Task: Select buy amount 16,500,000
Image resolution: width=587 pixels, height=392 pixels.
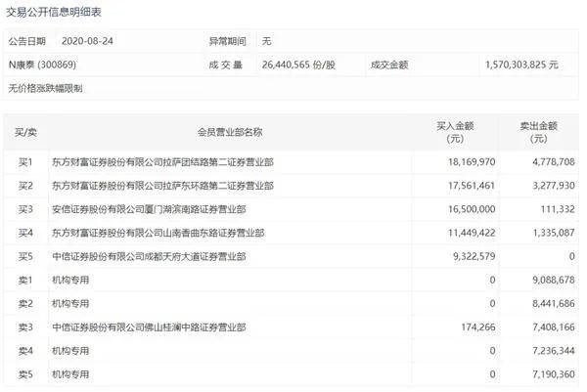Action: pos(472,209)
